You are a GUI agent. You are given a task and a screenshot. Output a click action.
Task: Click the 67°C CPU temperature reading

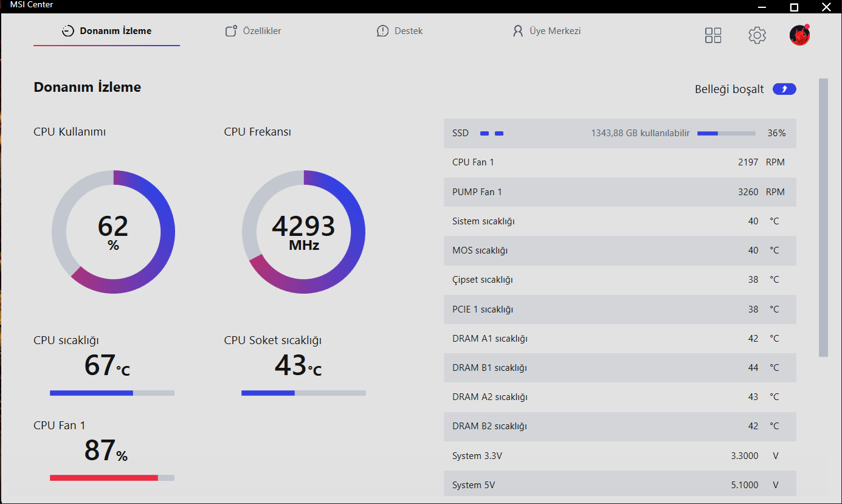(107, 365)
